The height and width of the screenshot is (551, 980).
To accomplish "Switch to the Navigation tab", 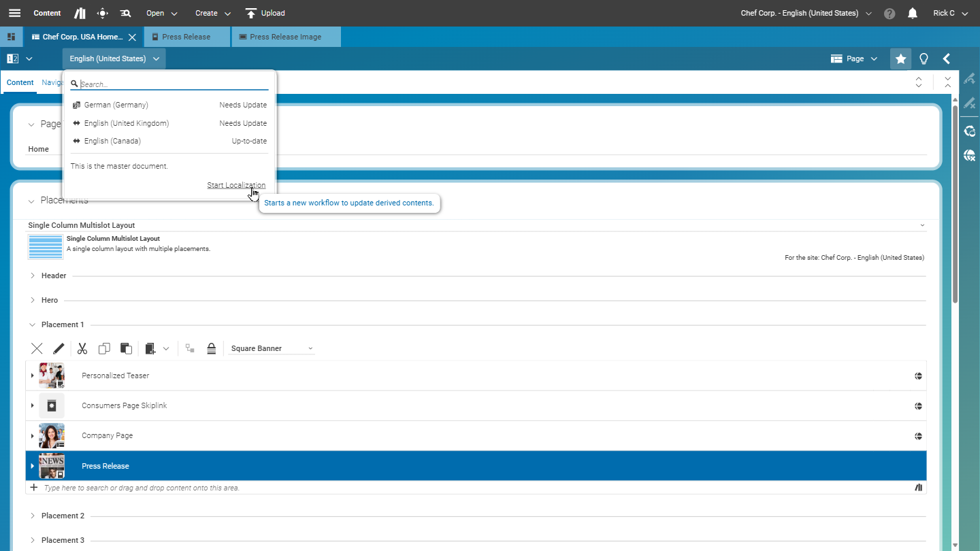I will [53, 82].
